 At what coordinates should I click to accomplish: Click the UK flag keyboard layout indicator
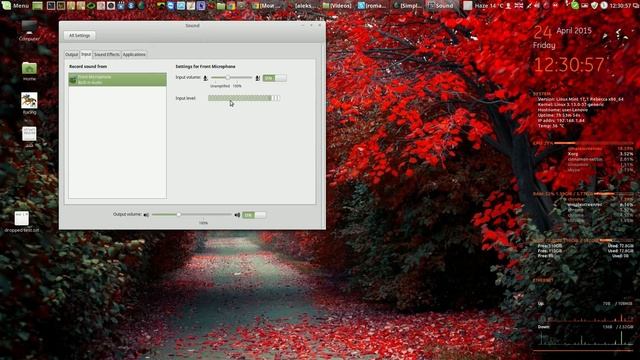[x=518, y=6]
